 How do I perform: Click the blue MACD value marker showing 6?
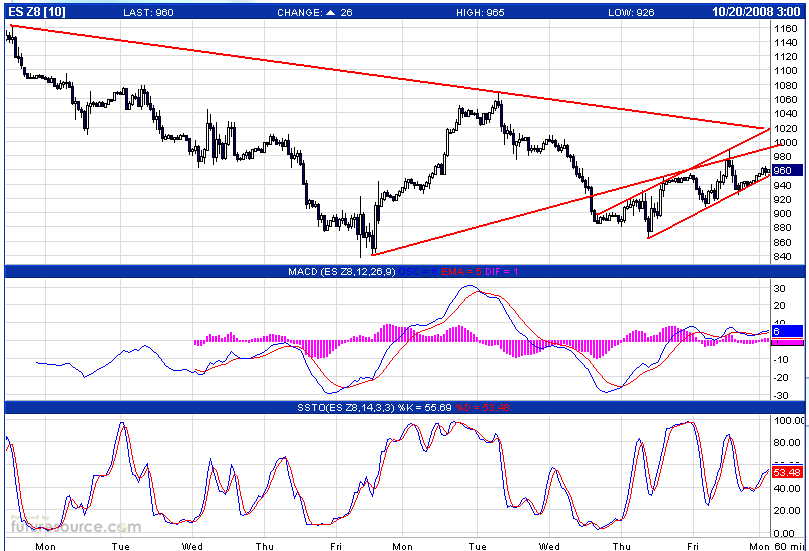(x=787, y=331)
